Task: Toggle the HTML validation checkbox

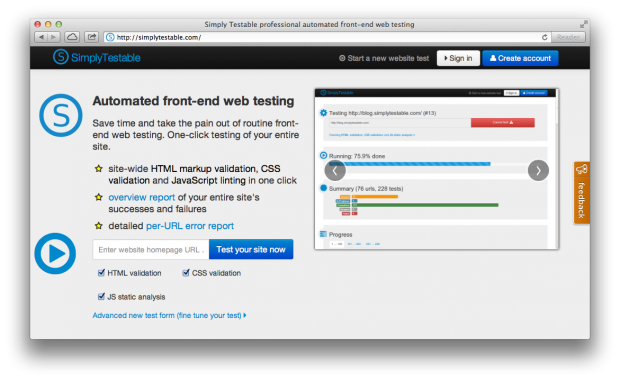Action: pos(101,273)
